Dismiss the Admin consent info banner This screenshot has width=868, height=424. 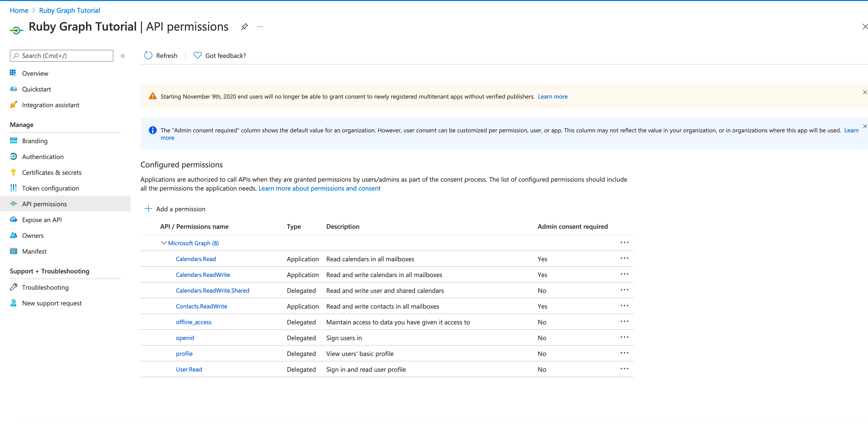[x=865, y=126]
